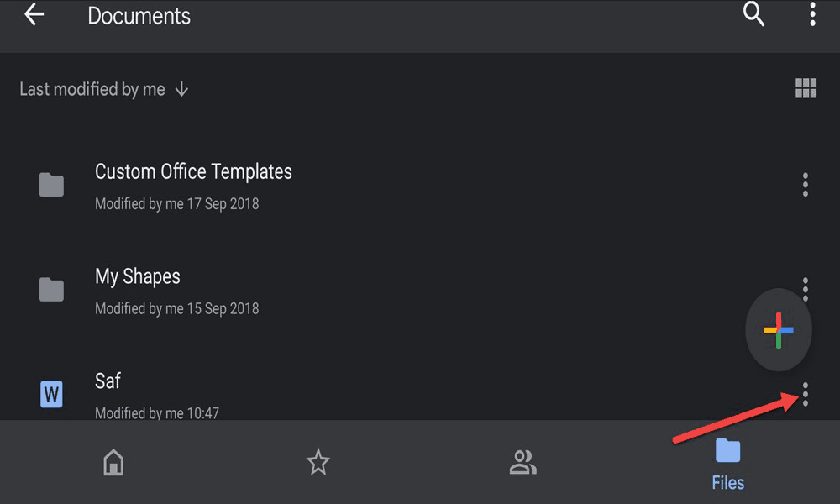Open the 'Last modified by me' sort options
This screenshot has width=840, height=504.
pos(92,89)
